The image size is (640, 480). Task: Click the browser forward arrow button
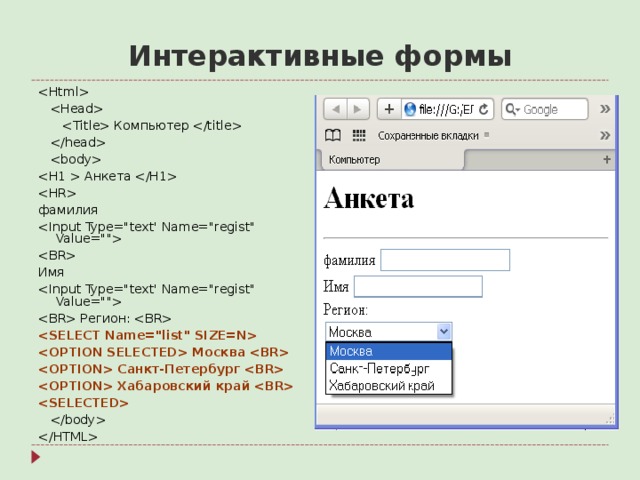tap(358, 109)
